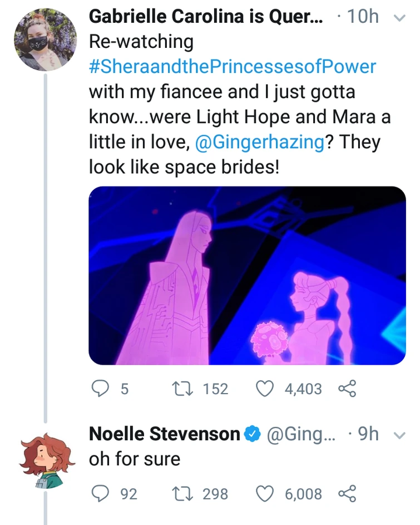Image resolution: width=420 pixels, height=525 pixels.
Task: Share Noelle Stevenson's reply
Action: [x=347, y=493]
